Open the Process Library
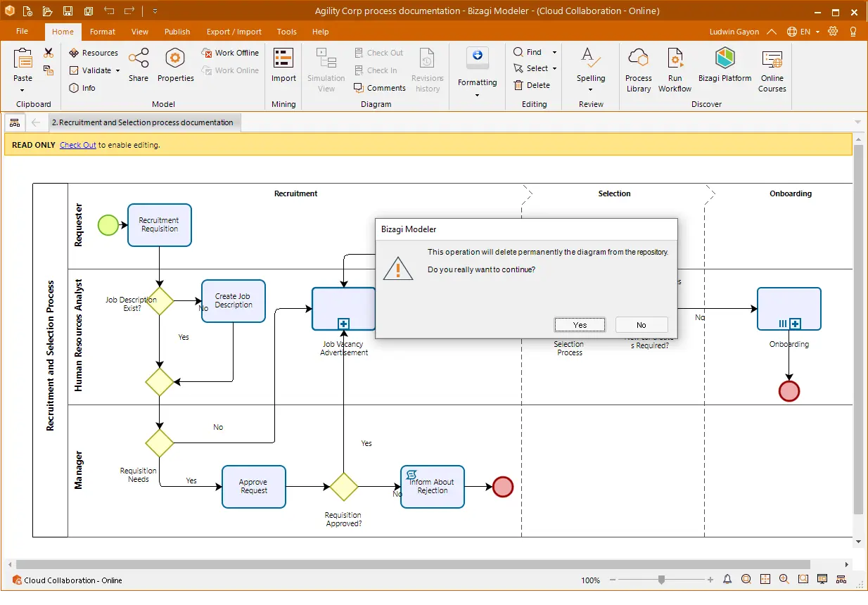Image resolution: width=868 pixels, height=605 pixels. click(639, 70)
